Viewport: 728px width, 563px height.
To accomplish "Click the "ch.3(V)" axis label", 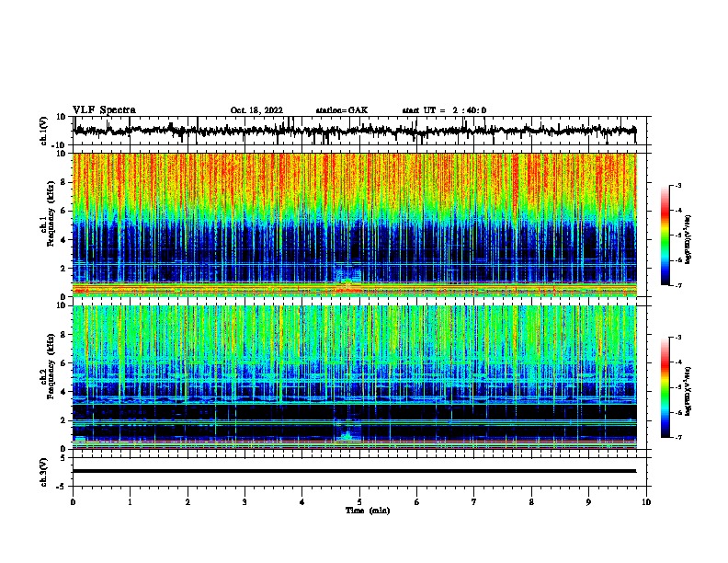I will pyautogui.click(x=43, y=472).
